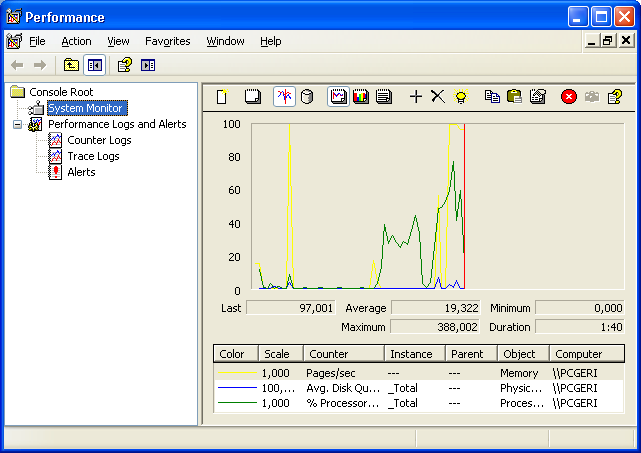Click the Forward arrow in the MMC toolbar
Image resolution: width=641 pixels, height=453 pixels.
coord(40,65)
